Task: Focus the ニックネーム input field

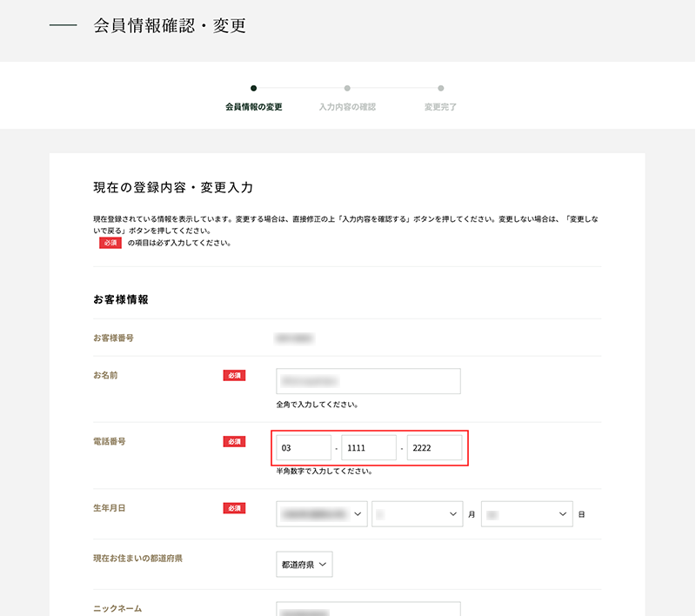Action: click(x=368, y=609)
